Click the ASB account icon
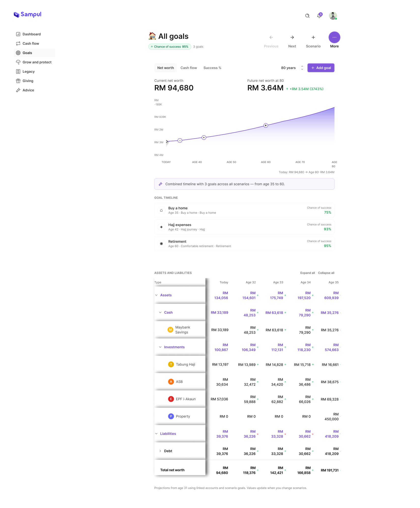 pos(171,382)
